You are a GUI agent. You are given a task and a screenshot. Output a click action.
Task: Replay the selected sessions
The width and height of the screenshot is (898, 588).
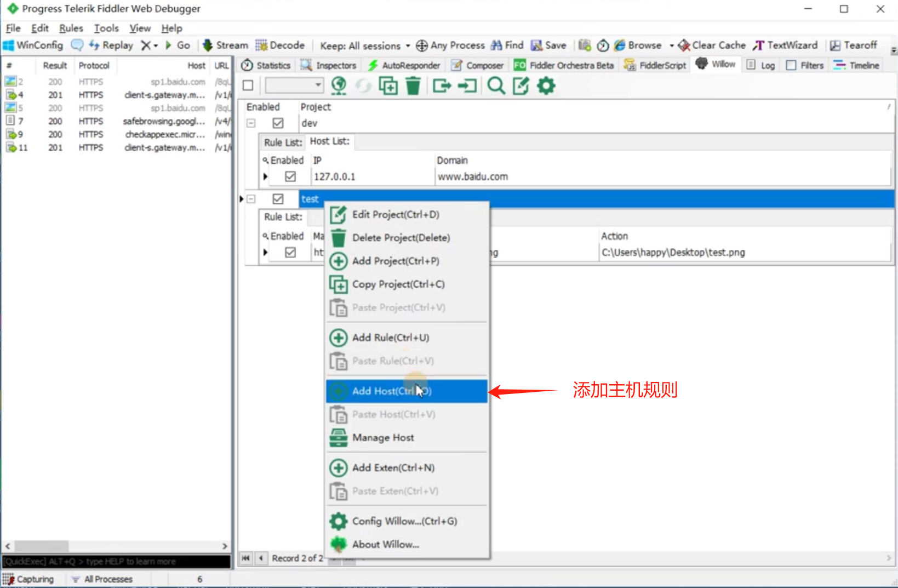click(x=111, y=45)
